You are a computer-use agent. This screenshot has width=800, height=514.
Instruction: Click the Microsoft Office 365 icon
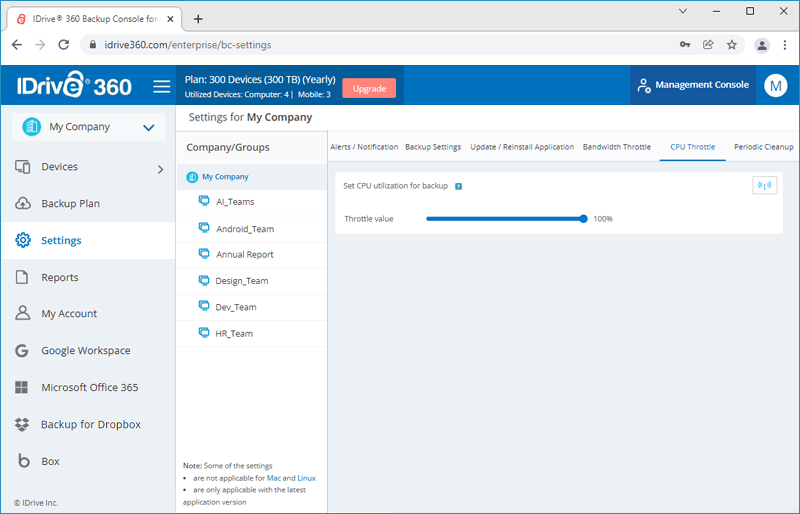point(22,388)
